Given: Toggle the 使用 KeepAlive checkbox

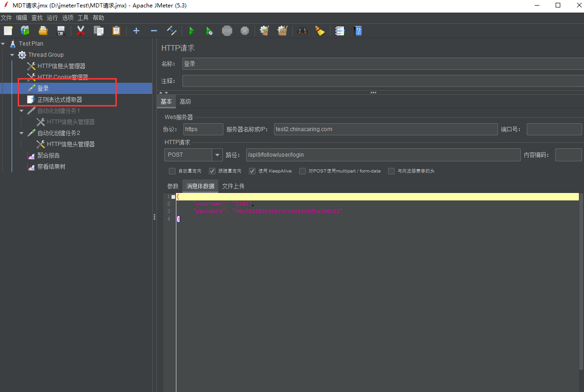Looking at the screenshot, I should (x=252, y=171).
